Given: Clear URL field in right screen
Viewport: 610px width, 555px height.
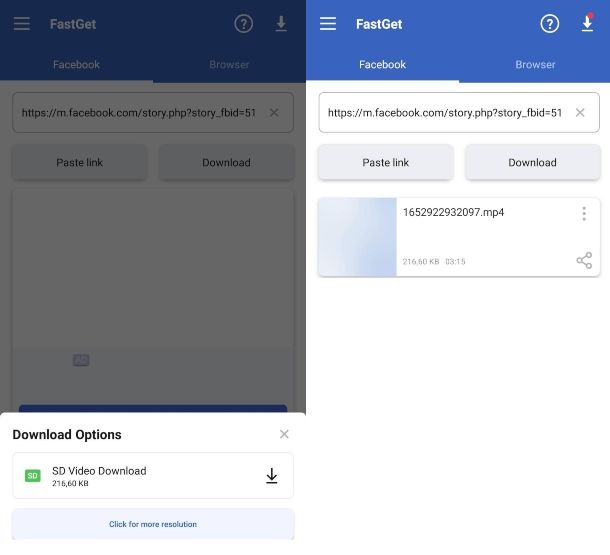Looking at the screenshot, I should 580,113.
